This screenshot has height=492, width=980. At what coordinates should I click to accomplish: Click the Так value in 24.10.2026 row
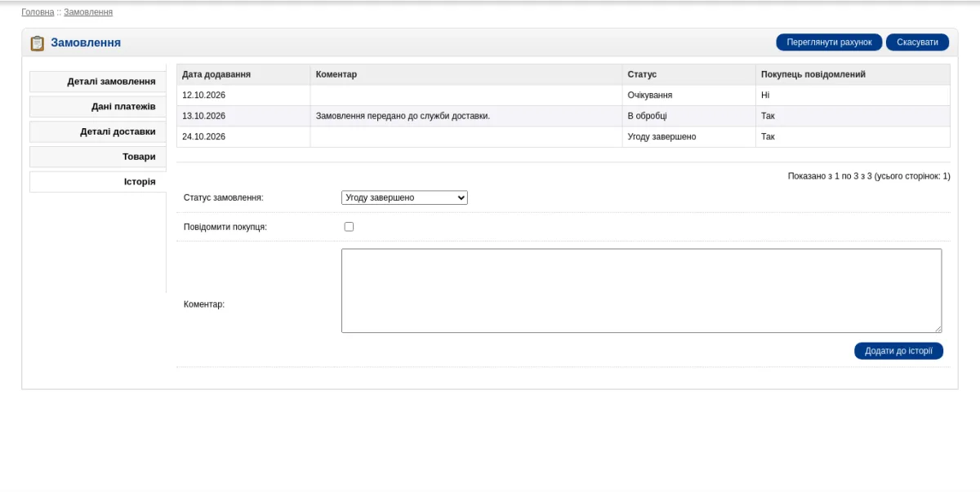(768, 137)
